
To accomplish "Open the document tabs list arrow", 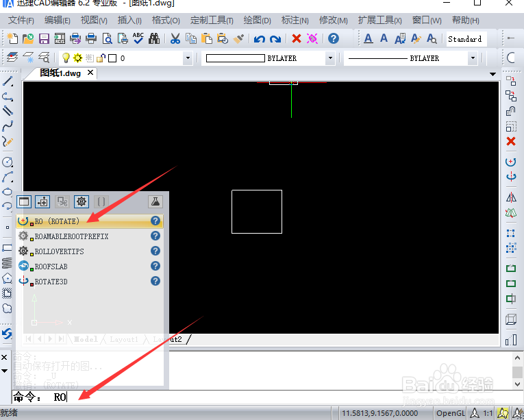I will pos(492,74).
